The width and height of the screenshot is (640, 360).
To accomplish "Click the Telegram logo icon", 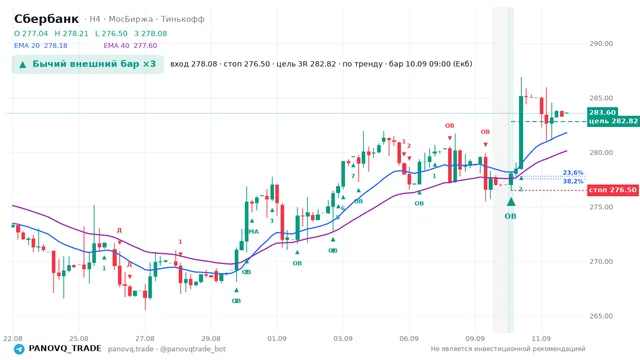I will pyautogui.click(x=19, y=349).
